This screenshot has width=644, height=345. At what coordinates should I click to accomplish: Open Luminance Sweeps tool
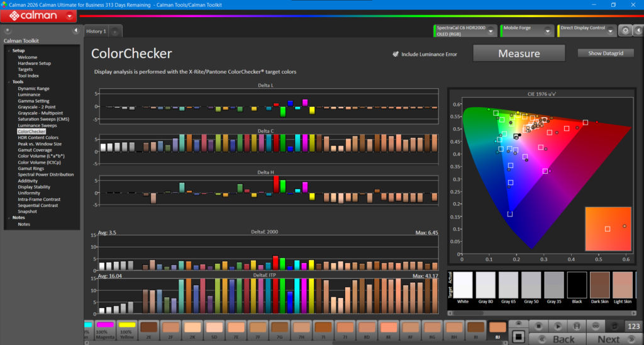pyautogui.click(x=37, y=125)
